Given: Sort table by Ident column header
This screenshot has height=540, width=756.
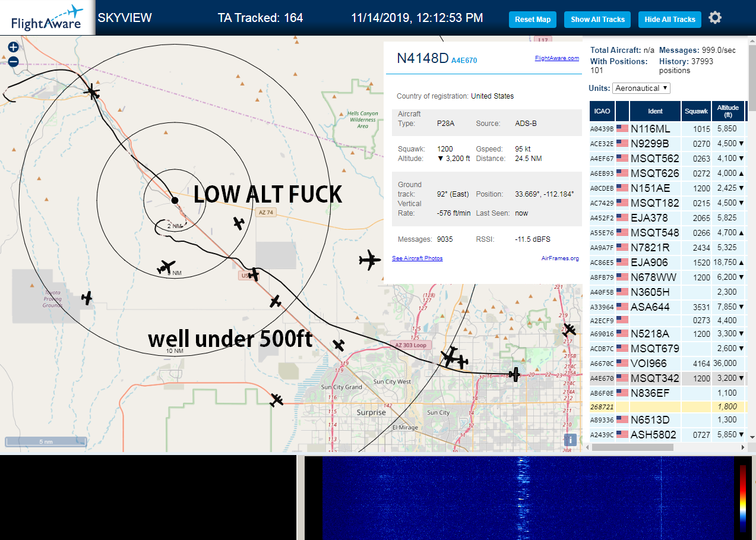Looking at the screenshot, I should pos(655,111).
